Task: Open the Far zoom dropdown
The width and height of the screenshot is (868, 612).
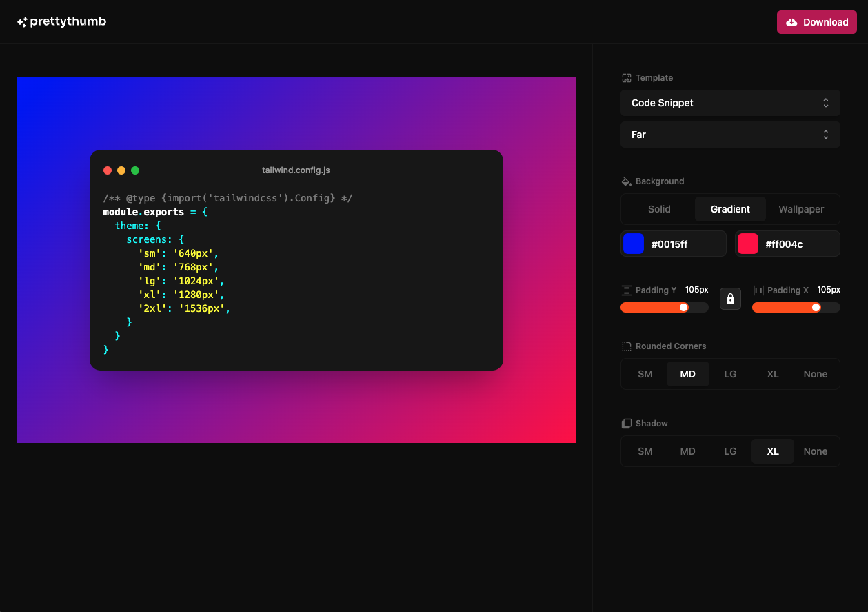Action: pos(730,135)
